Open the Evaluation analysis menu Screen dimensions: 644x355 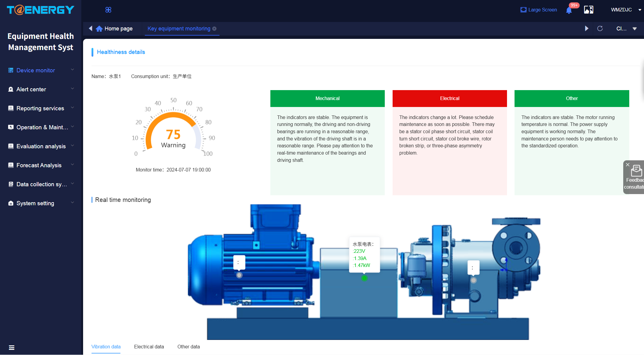pos(41,146)
